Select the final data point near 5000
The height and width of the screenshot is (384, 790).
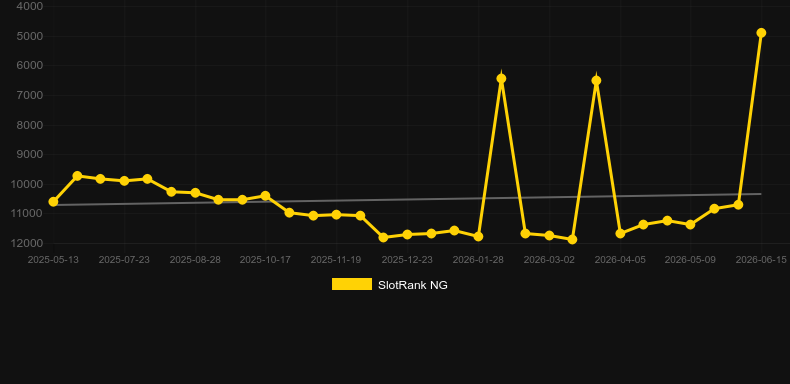[761, 33]
